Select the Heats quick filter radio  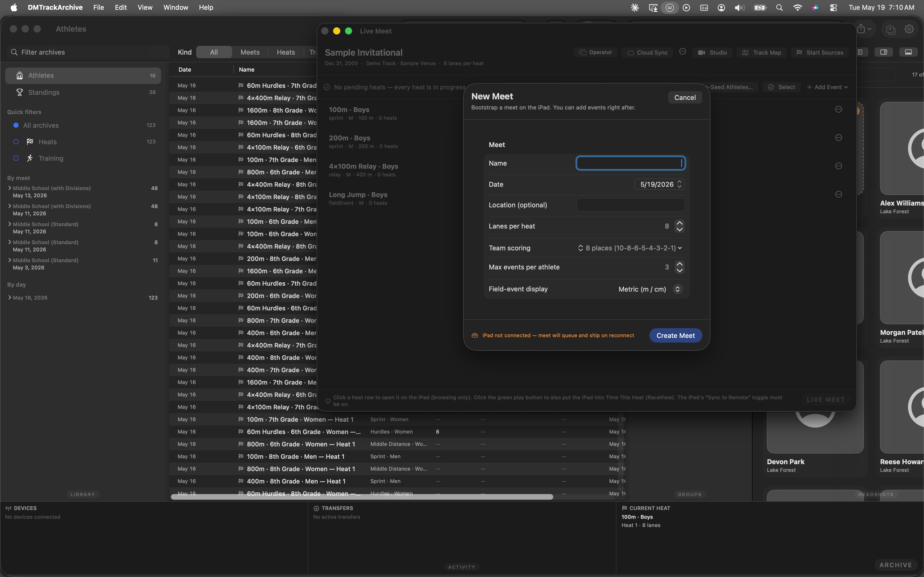coord(16,142)
